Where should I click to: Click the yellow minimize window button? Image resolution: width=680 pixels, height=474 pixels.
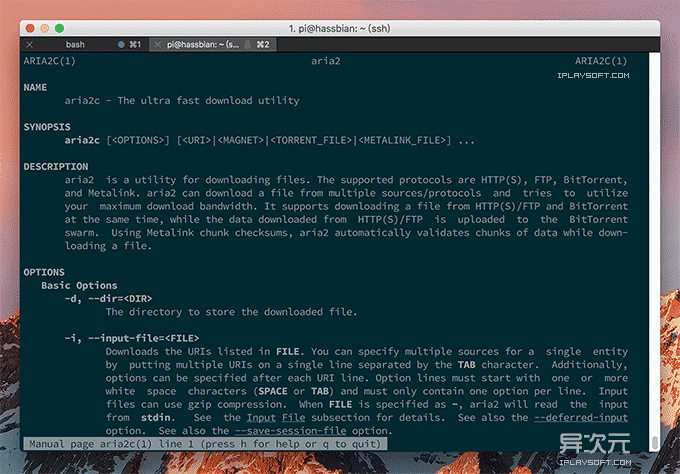45,28
